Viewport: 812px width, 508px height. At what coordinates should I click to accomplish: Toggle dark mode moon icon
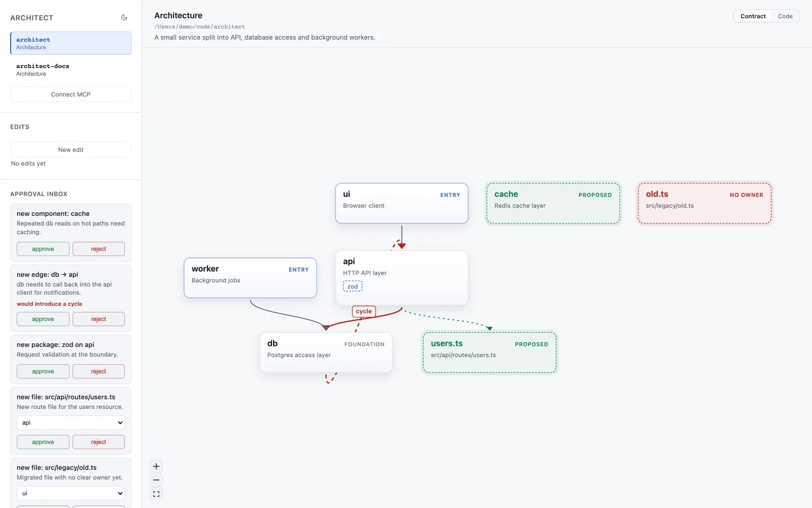[124, 17]
